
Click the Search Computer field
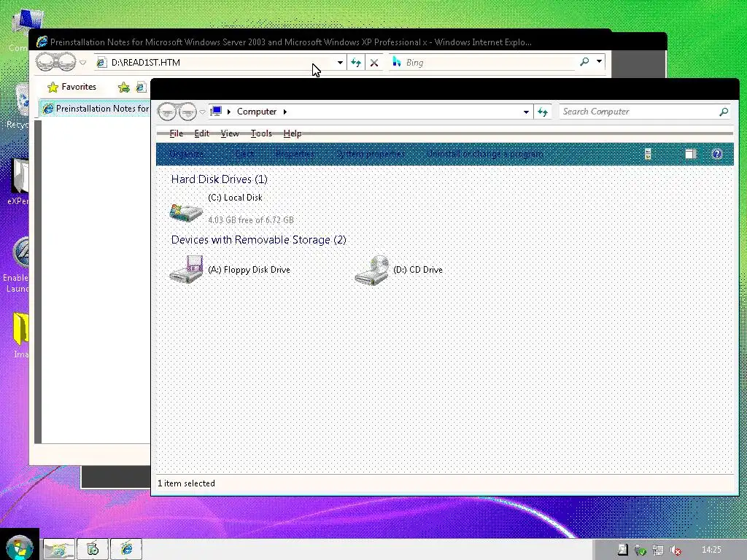[x=638, y=112]
